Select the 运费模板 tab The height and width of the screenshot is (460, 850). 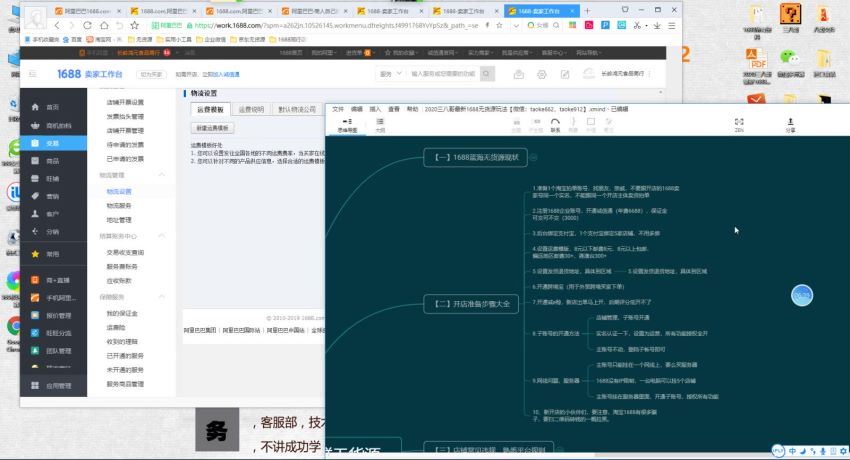210,109
